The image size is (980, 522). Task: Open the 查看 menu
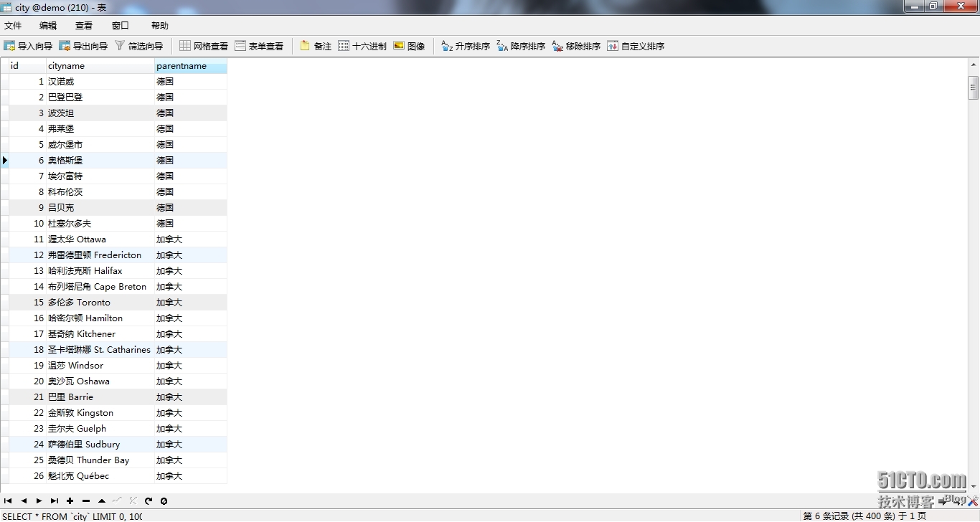(x=84, y=25)
